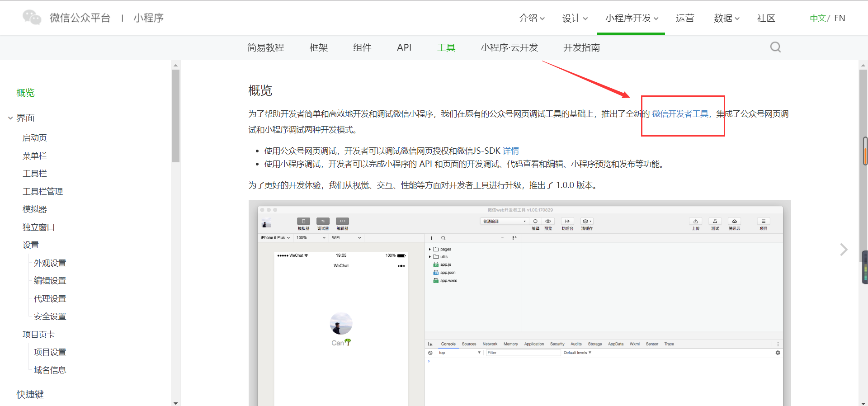Switch language to EN
Viewport: 868px width, 406px height.
[840, 18]
